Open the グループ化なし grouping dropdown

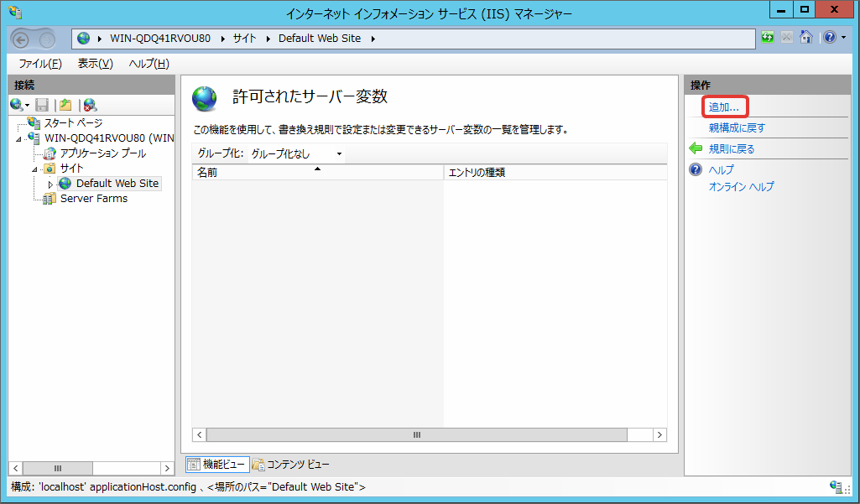coord(296,153)
